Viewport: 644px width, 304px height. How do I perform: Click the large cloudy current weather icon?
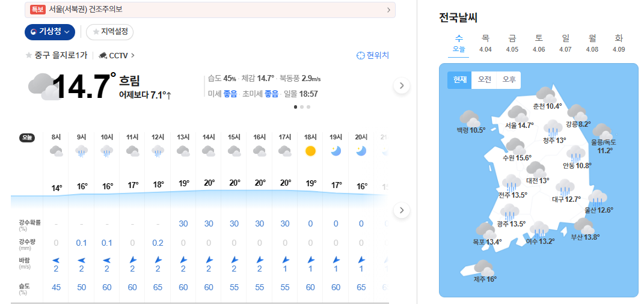(41, 87)
